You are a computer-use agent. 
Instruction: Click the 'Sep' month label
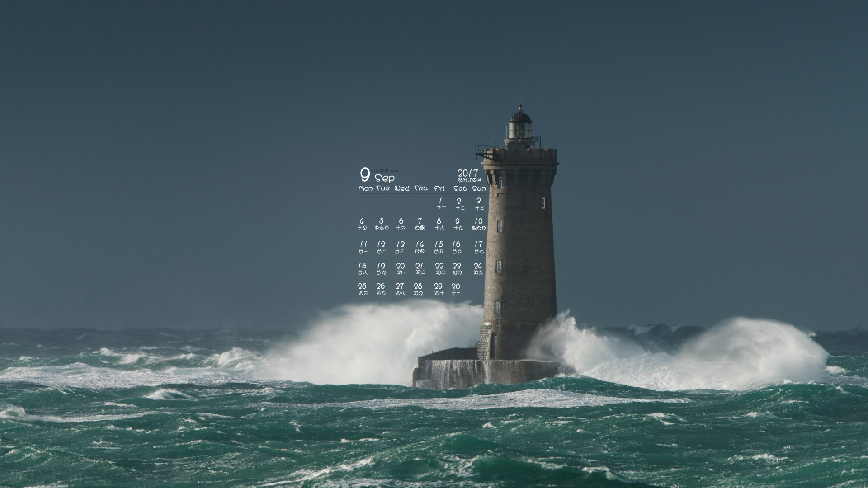(385, 178)
